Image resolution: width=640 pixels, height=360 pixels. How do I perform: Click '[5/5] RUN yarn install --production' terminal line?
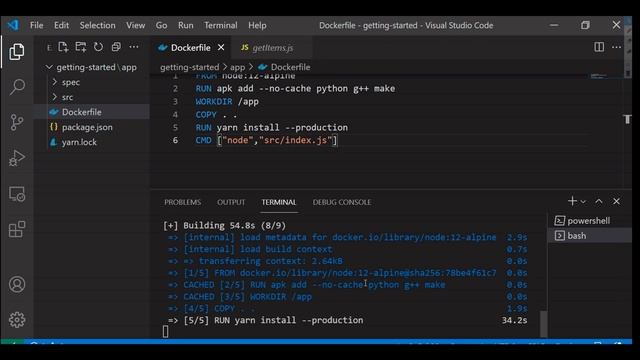273,320
